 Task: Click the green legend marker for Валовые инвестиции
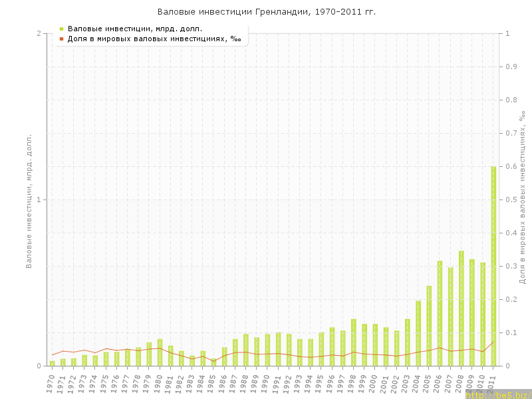pyautogui.click(x=61, y=29)
